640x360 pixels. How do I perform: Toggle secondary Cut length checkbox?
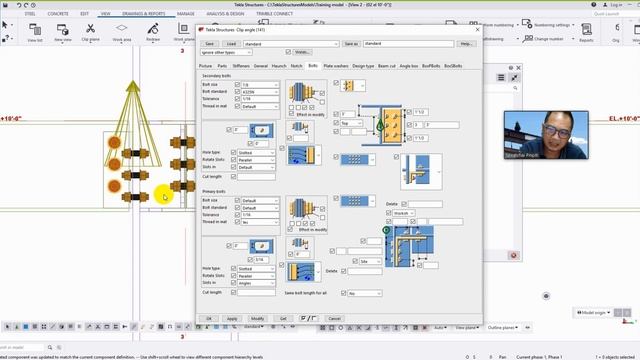[233, 176]
